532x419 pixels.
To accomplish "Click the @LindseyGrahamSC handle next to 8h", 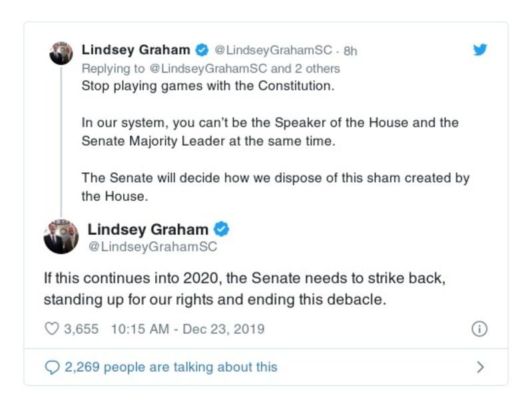I will click(x=274, y=51).
